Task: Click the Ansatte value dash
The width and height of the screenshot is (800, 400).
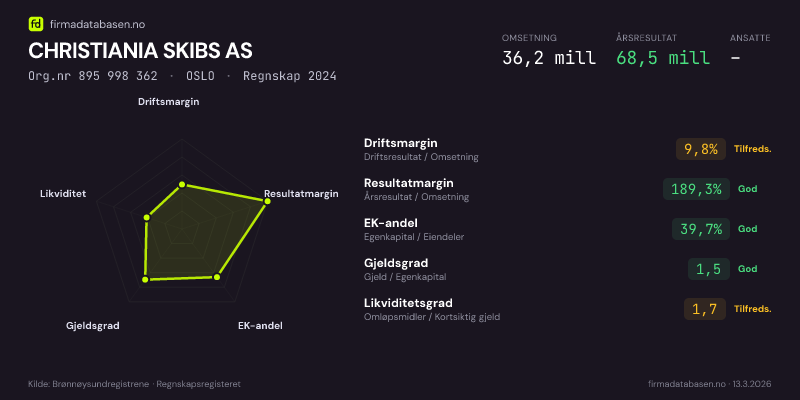Action: (x=735, y=58)
